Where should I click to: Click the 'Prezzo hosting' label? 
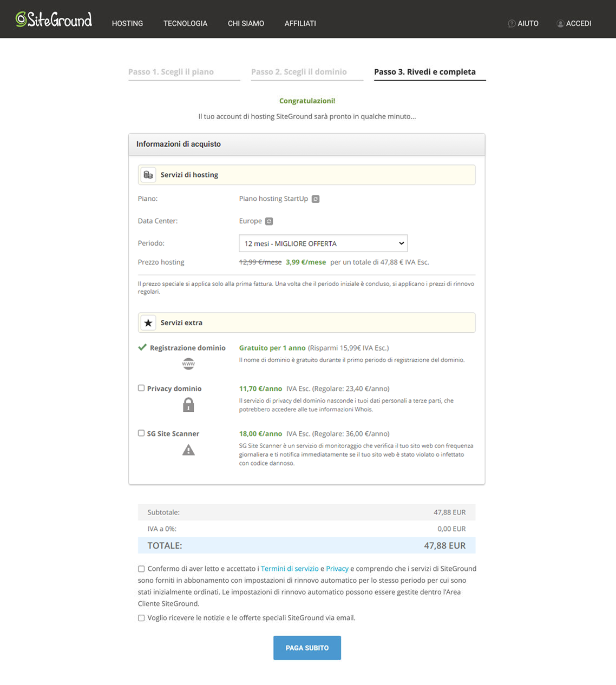[161, 262]
